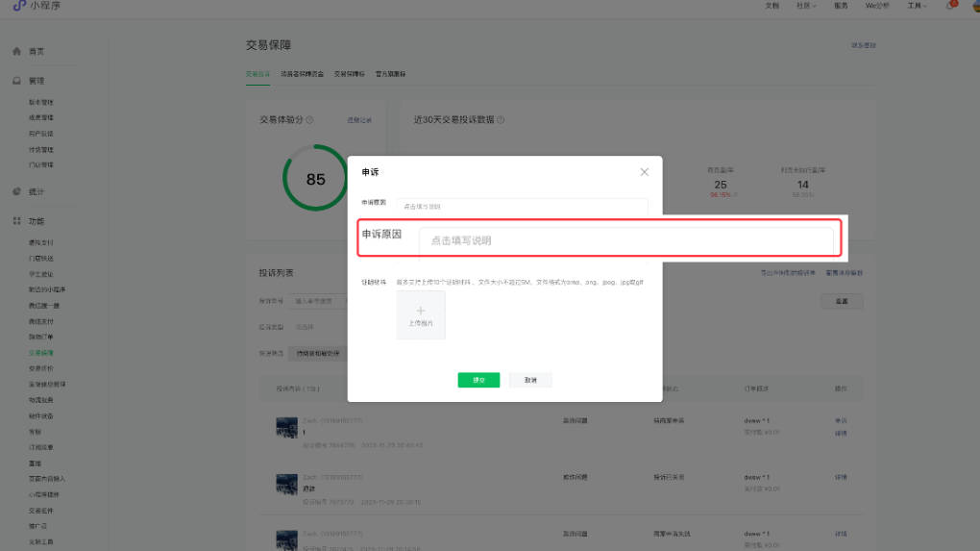Click the 小程序 logo icon
The image size is (980, 551).
coord(17,6)
